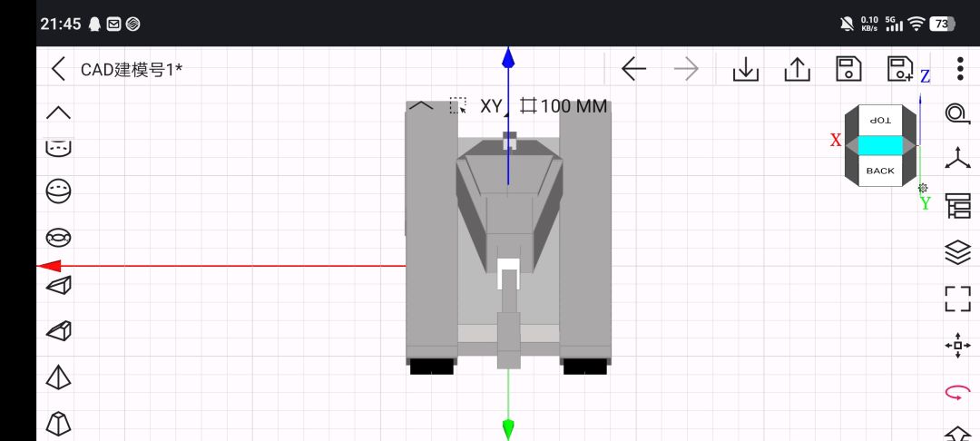This screenshot has width=980, height=441.
Task: Open the layers panel
Action: [x=957, y=252]
